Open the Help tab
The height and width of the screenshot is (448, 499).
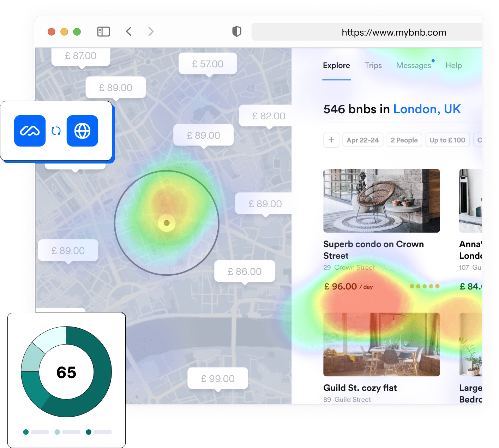[x=453, y=66]
